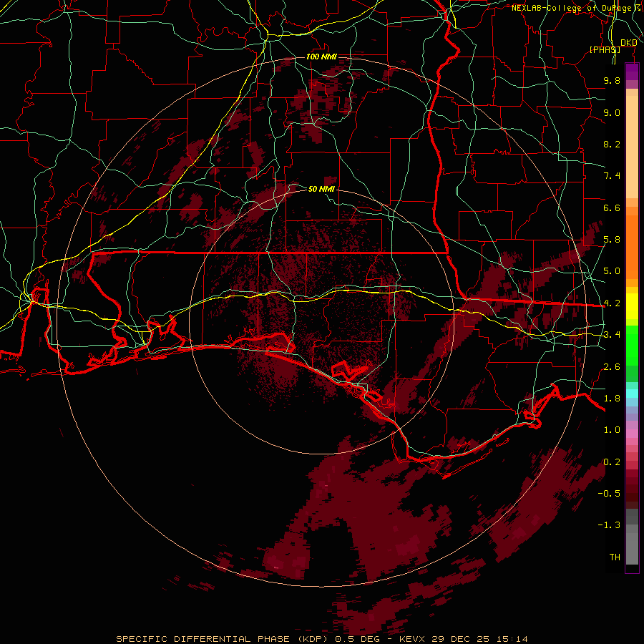Click the DKD label above the color scale
The image size is (644, 644).
tap(629, 43)
